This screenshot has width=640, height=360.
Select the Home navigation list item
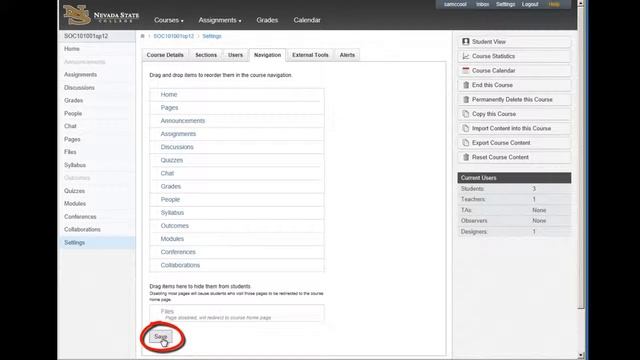pyautogui.click(x=237, y=95)
